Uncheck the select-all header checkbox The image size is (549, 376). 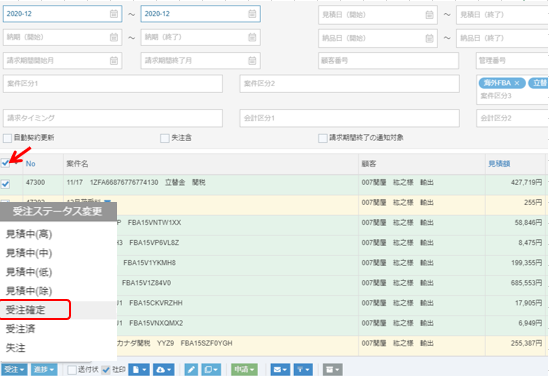click(x=5, y=163)
